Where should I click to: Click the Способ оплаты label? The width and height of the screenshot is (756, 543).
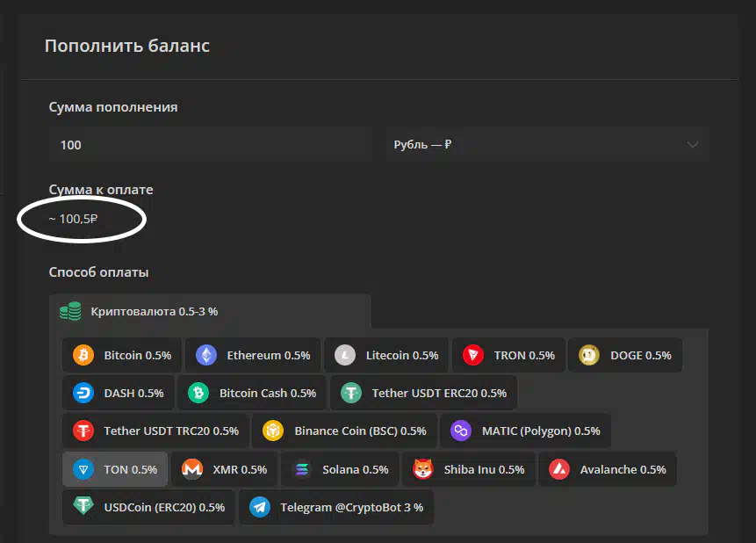pos(99,272)
